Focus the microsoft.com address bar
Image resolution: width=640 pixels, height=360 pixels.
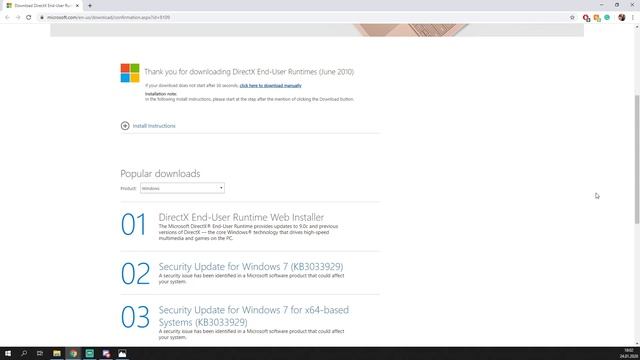(x=302, y=18)
